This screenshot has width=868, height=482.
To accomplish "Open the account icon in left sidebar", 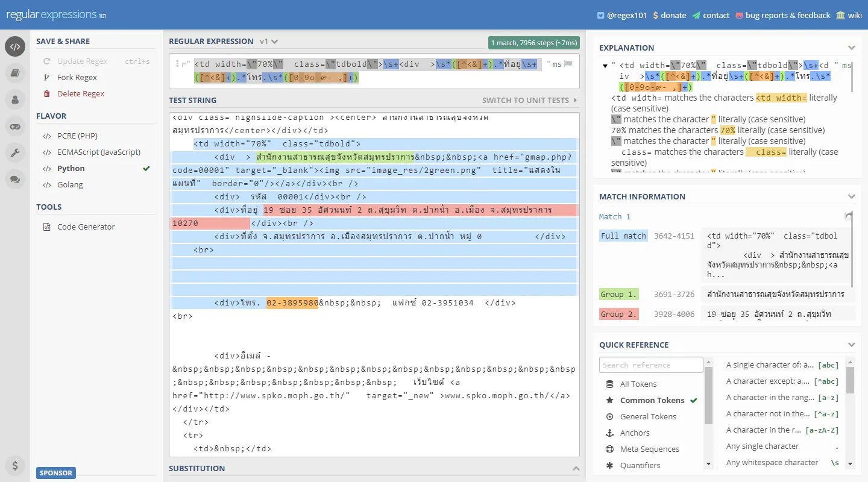I will 14,98.
